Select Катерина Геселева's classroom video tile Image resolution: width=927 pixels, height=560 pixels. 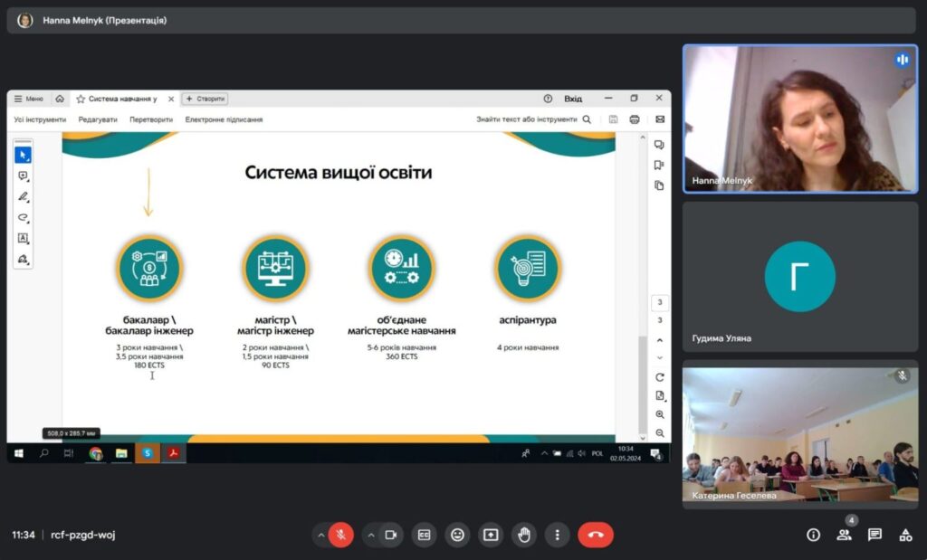(x=799, y=435)
